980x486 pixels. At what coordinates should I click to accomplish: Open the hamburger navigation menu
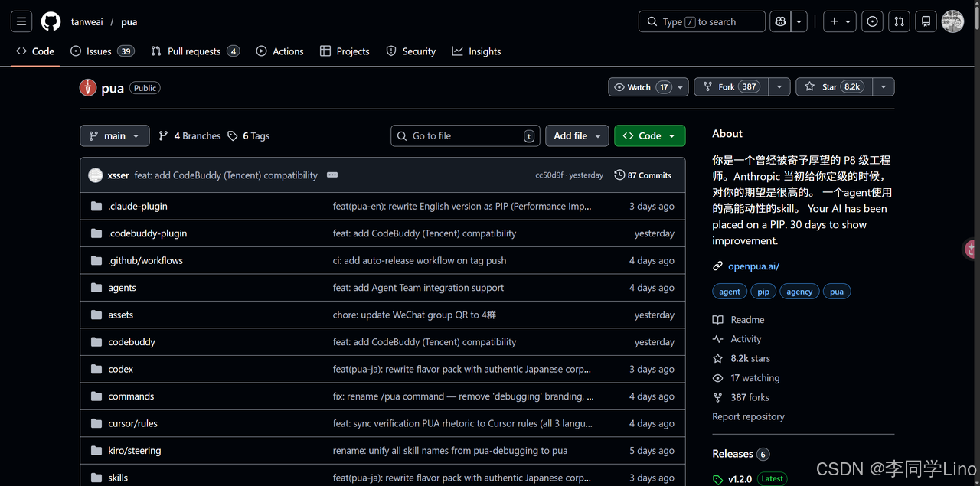(x=21, y=21)
